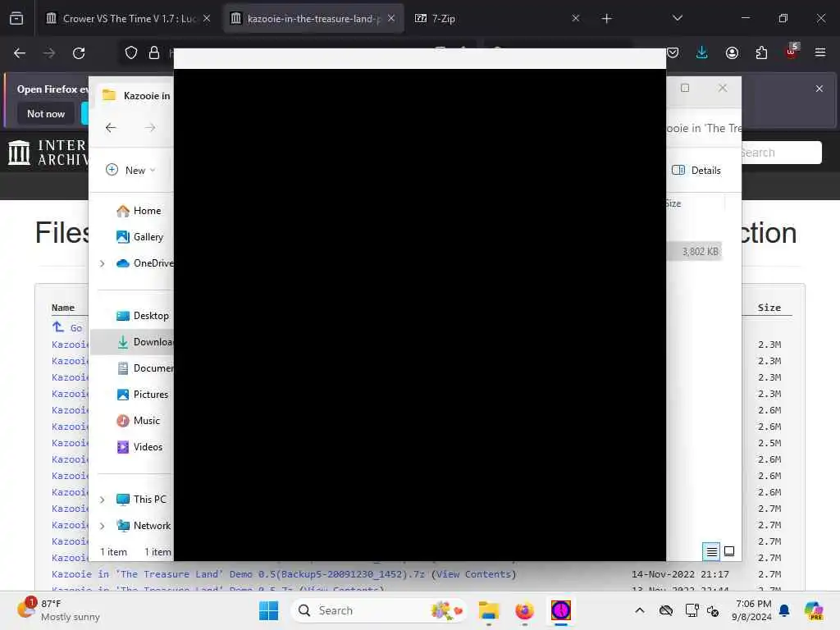Open the purple circle app in taskbar

pyautogui.click(x=561, y=610)
